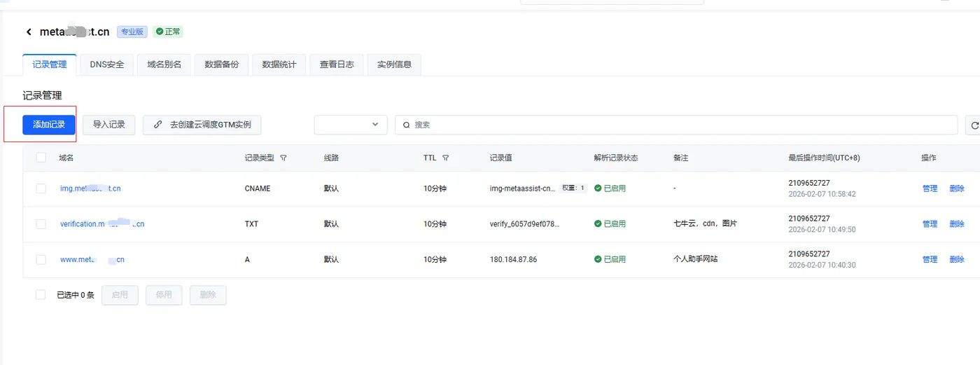Image resolution: width=980 pixels, height=365 pixels.
Task: Click the 导入记录 button
Action: (x=109, y=125)
